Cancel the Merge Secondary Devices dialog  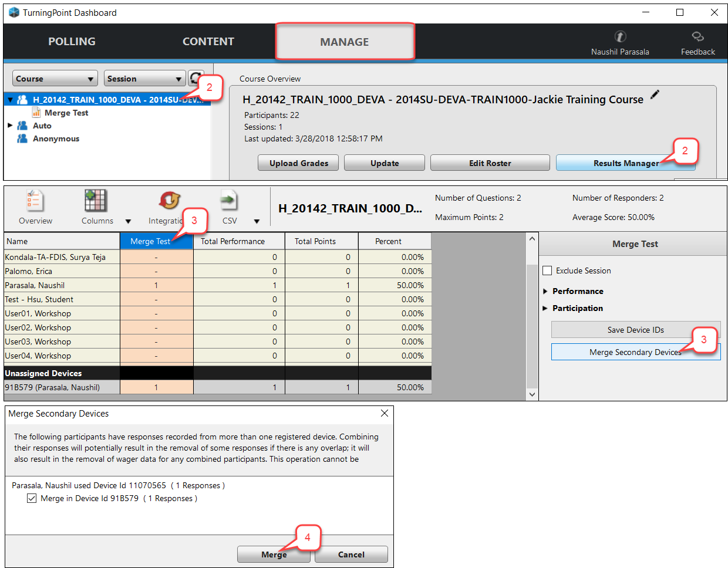351,555
